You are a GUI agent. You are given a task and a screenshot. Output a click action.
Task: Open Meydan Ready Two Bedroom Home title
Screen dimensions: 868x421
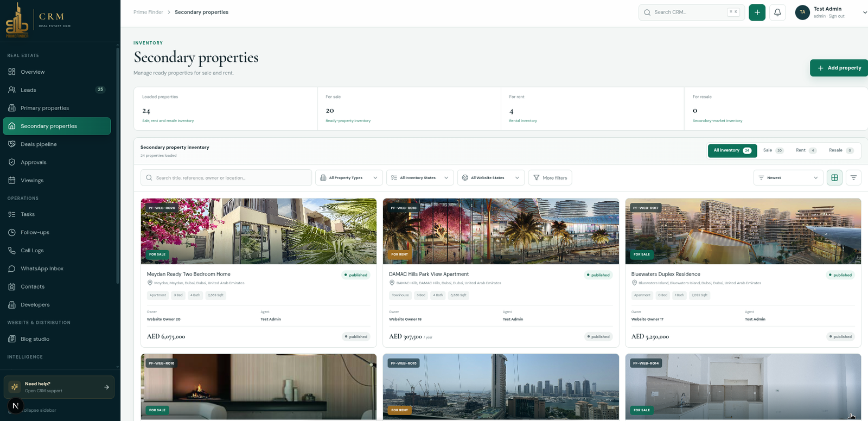tap(189, 274)
